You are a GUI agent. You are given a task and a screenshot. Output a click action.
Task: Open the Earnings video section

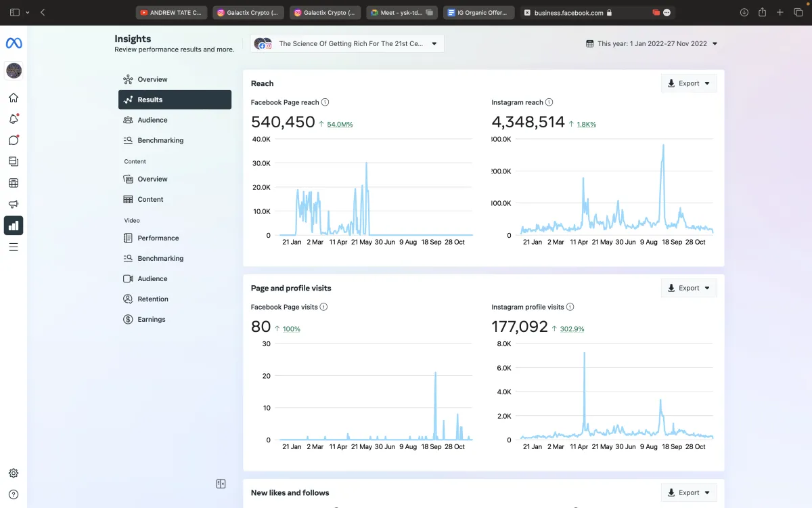151,319
